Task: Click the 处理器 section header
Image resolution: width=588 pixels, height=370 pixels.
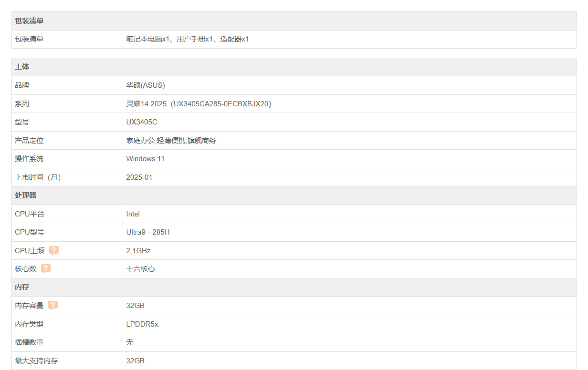Action: tap(26, 195)
